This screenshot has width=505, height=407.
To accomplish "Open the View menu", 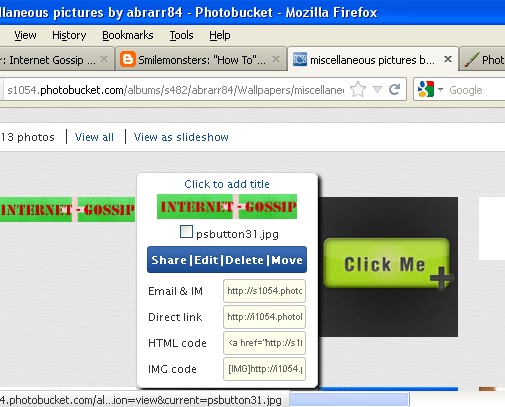I will [x=25, y=35].
